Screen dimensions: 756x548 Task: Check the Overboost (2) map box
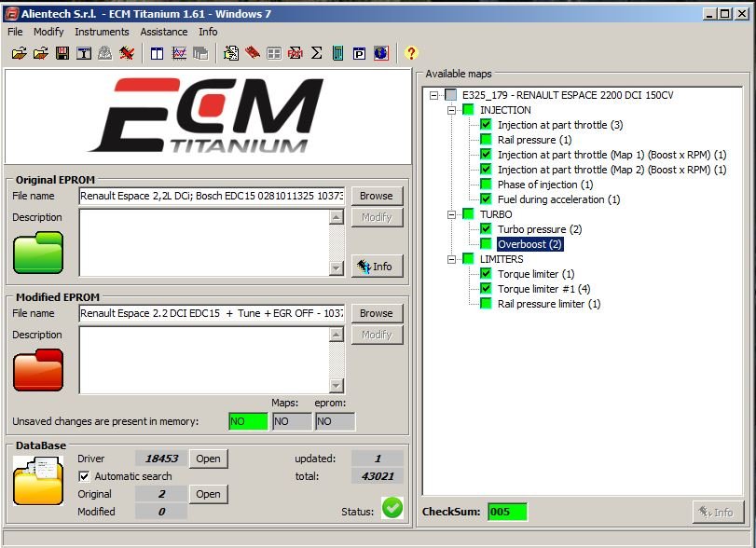[x=486, y=244]
